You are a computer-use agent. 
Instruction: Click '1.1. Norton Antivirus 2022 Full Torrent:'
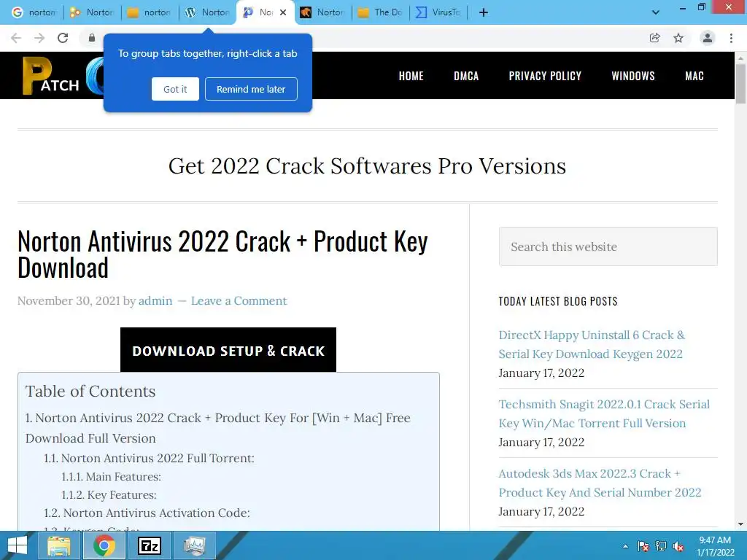point(149,458)
